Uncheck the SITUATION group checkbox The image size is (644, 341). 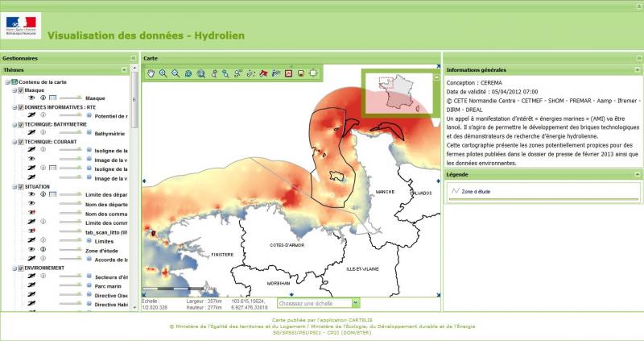coord(21,186)
